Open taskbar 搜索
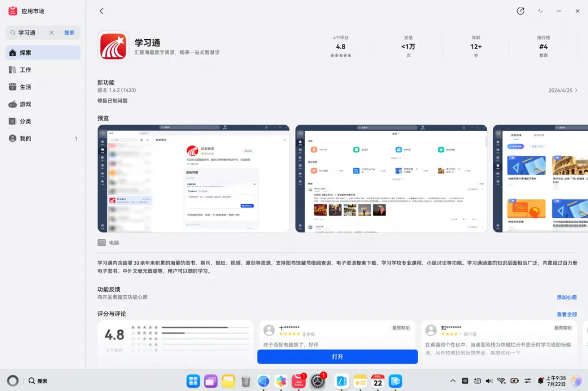The width and height of the screenshot is (588, 391). pos(38,381)
